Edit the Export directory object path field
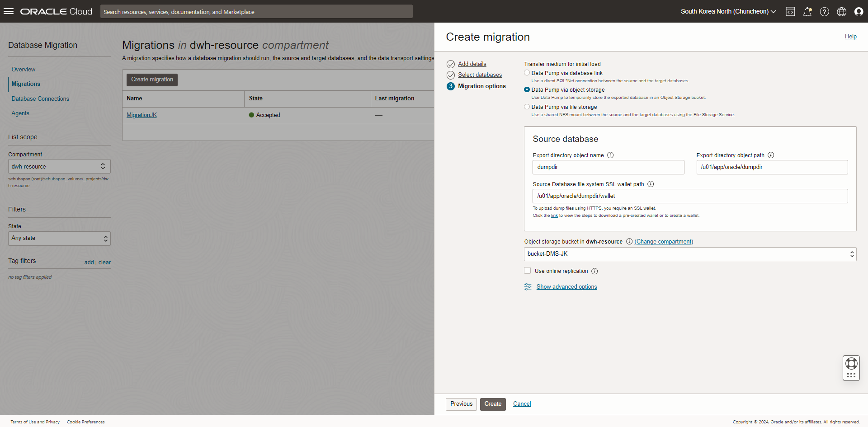The height and width of the screenshot is (427, 868). coord(772,167)
